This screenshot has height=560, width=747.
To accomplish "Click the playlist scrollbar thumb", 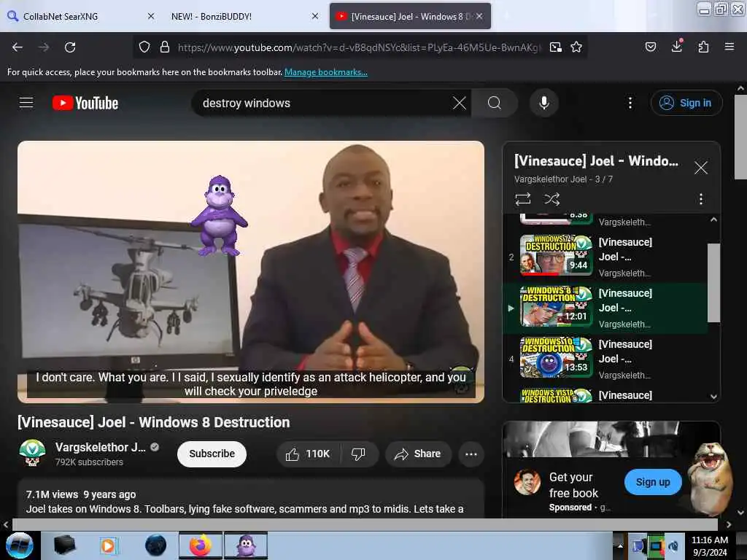I will click(713, 282).
